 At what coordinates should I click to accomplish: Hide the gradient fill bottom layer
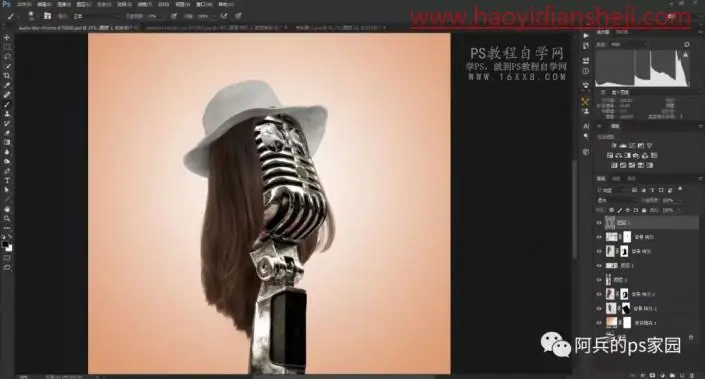coord(599,322)
